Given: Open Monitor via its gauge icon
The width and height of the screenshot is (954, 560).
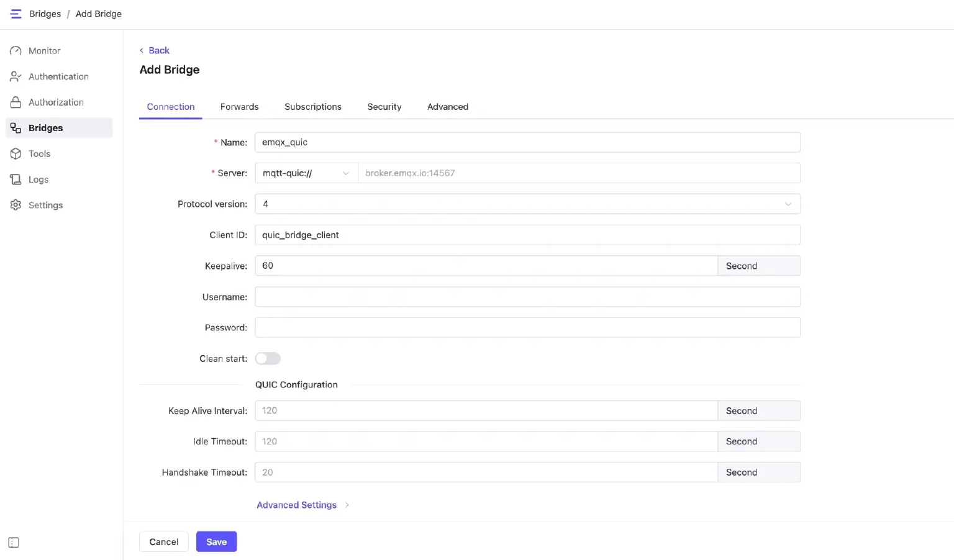Looking at the screenshot, I should [x=16, y=51].
